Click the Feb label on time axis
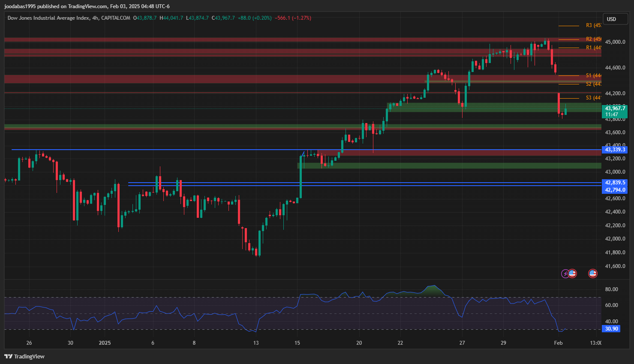Screen dimensions: 634x364 [558, 343]
